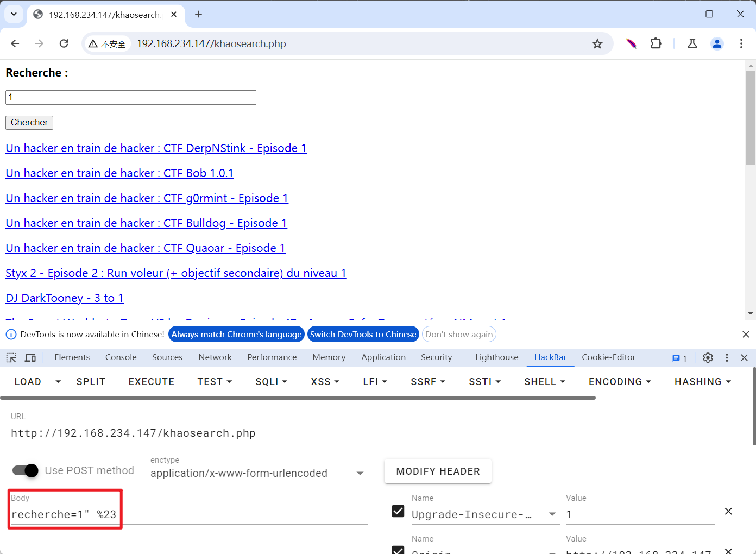This screenshot has height=554, width=756.
Task: Click the HackBar EXECUTE button
Action: click(x=152, y=382)
